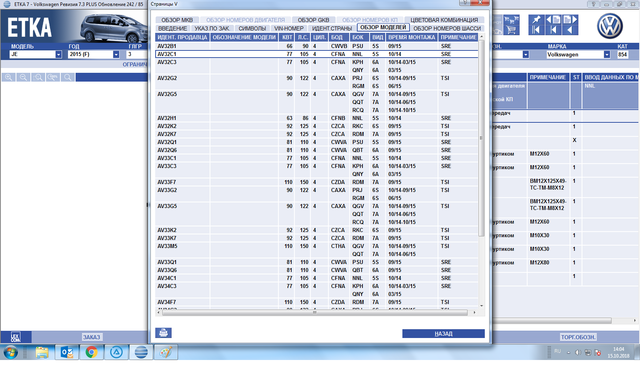Click the ГЛГР input field

point(137,54)
